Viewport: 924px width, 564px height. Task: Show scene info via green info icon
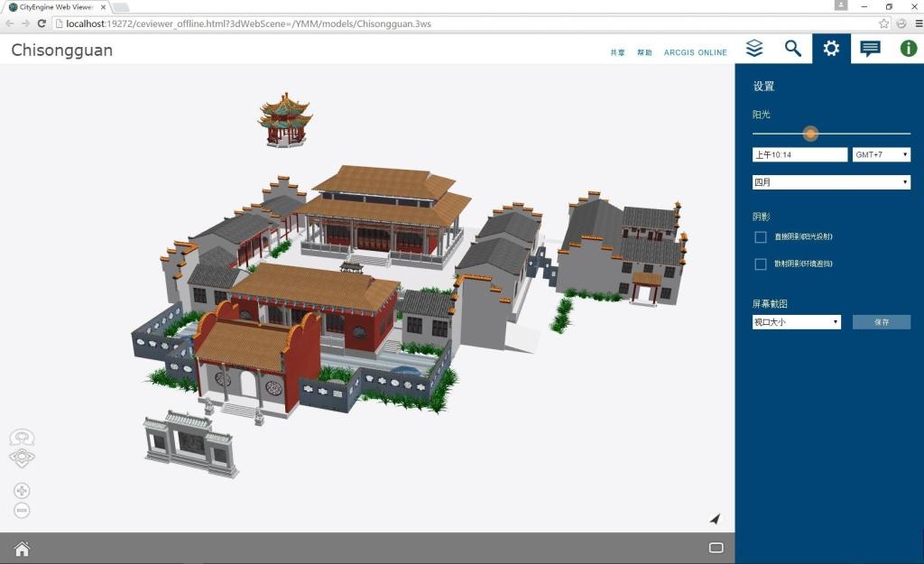coord(908,49)
